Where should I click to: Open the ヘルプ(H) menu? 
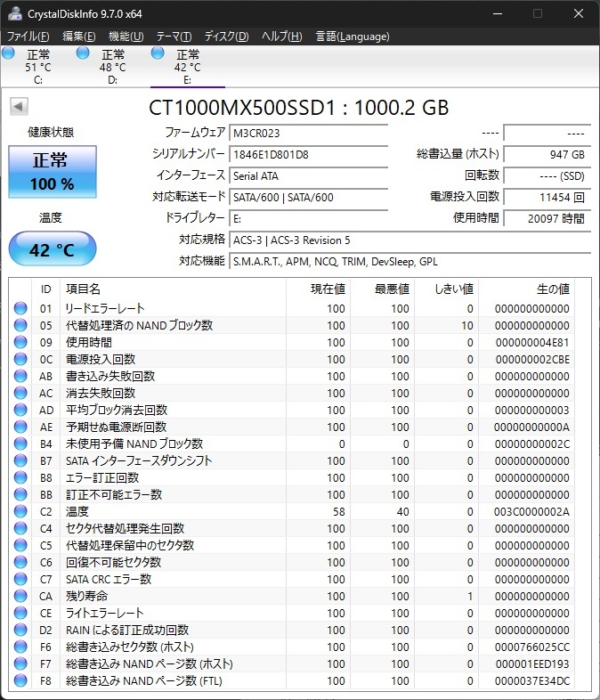click(282, 37)
